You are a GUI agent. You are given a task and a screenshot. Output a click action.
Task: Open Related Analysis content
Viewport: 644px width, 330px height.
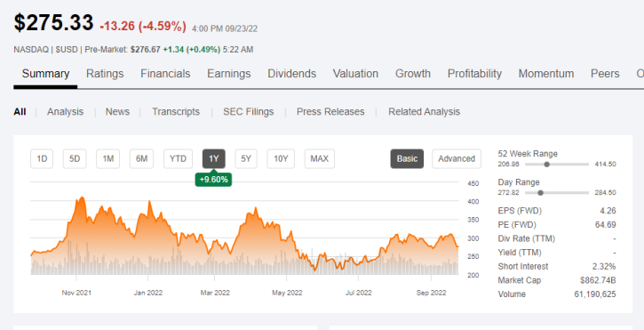[x=424, y=111]
